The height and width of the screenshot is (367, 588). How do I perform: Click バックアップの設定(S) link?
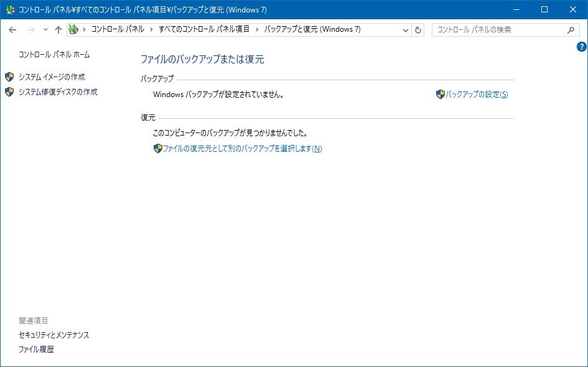tap(477, 95)
